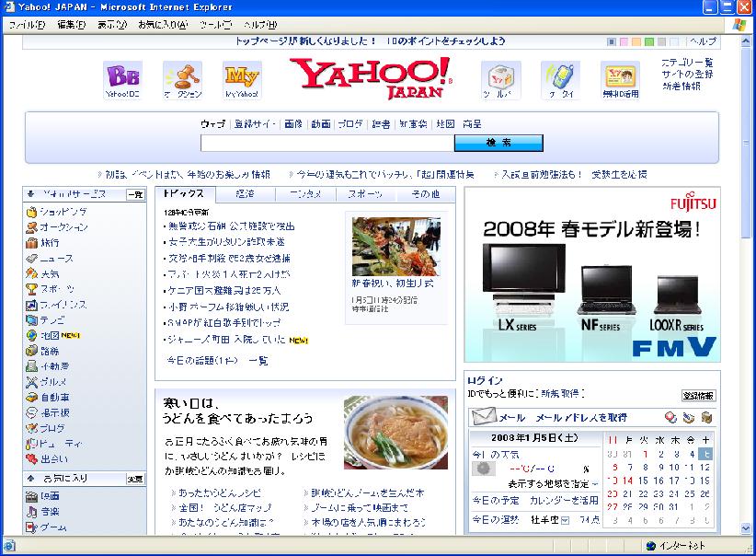756x556 pixels.
Task: Click in the web search text field
Action: (327, 143)
